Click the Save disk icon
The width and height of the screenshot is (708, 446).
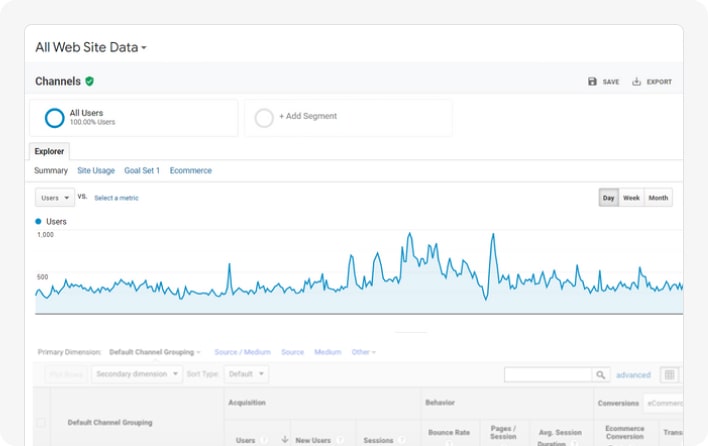click(592, 81)
